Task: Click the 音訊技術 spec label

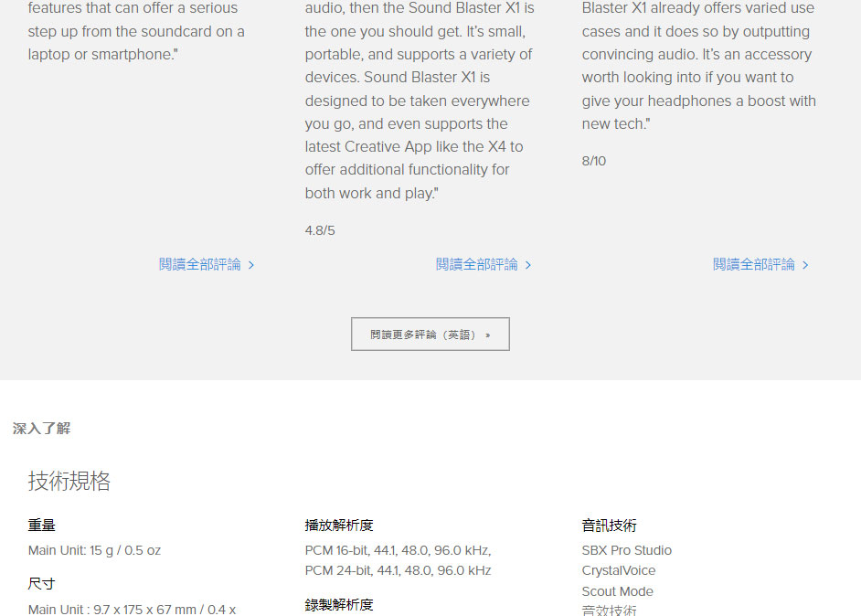Action: click(x=610, y=525)
